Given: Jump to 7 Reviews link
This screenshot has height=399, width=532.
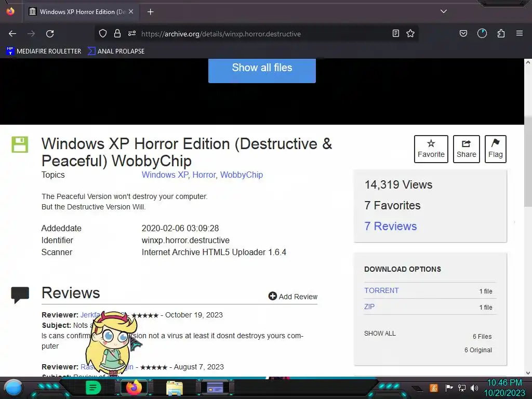Looking at the screenshot, I should [x=391, y=226].
